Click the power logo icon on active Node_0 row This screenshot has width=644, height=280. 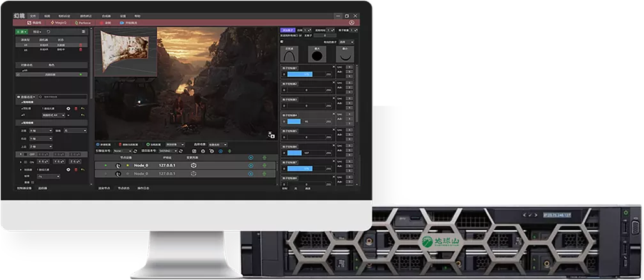coord(118,166)
